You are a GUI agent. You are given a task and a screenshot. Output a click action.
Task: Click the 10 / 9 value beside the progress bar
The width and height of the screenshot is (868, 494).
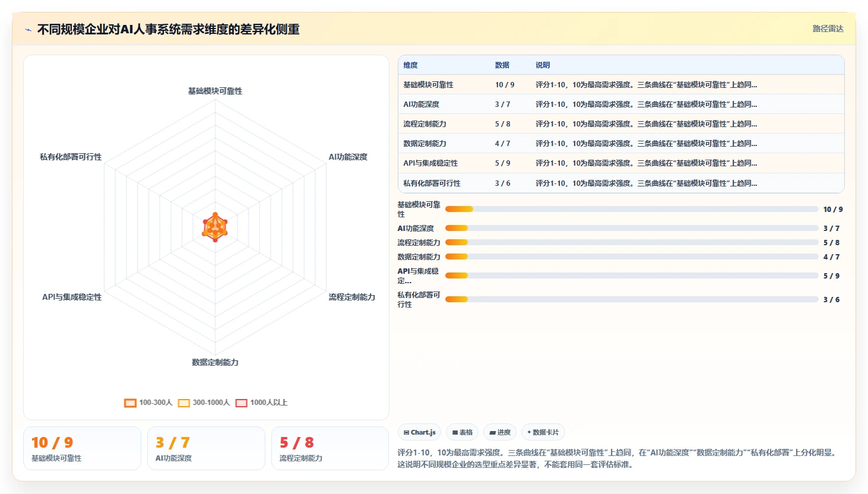[833, 210]
